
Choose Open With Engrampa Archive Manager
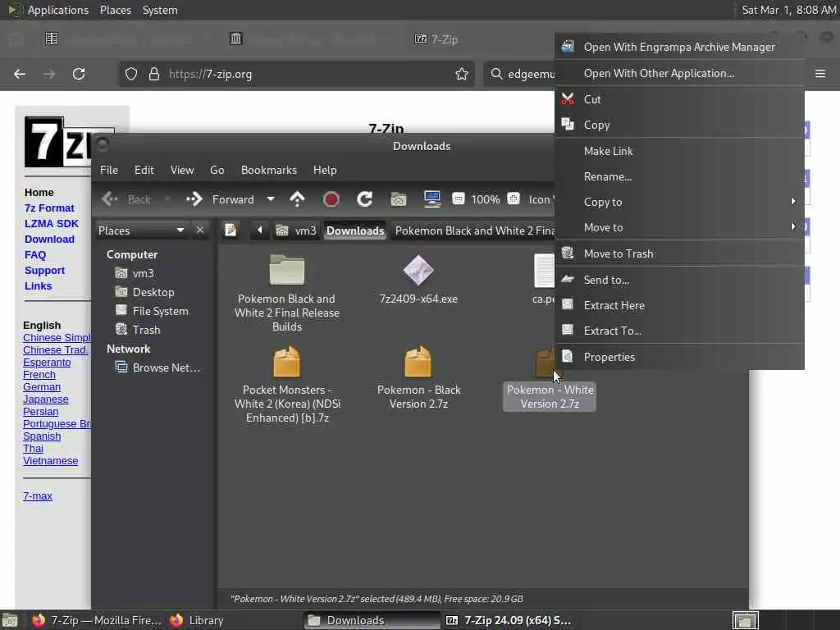click(679, 47)
